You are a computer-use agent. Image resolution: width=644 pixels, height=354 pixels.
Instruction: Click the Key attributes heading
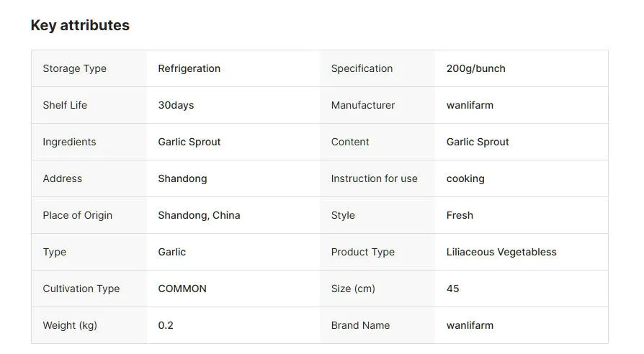[x=80, y=25]
